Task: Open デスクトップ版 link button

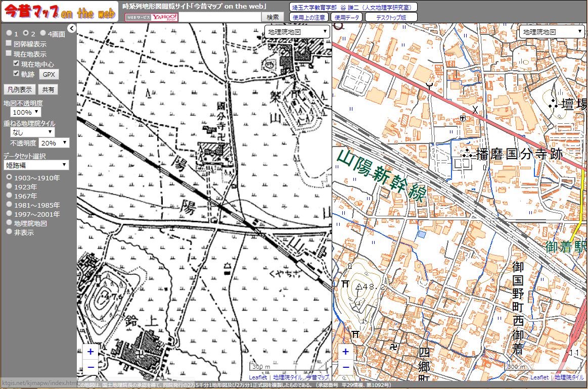Action: 391,17
